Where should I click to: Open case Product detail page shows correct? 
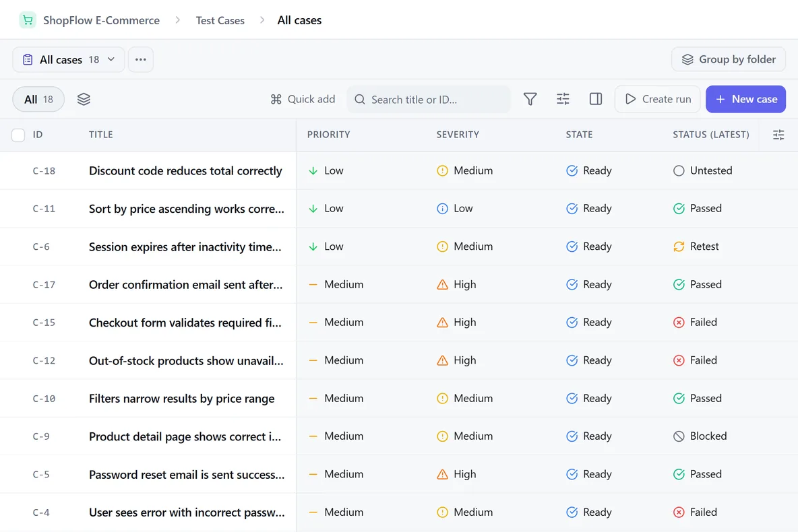[x=185, y=436]
